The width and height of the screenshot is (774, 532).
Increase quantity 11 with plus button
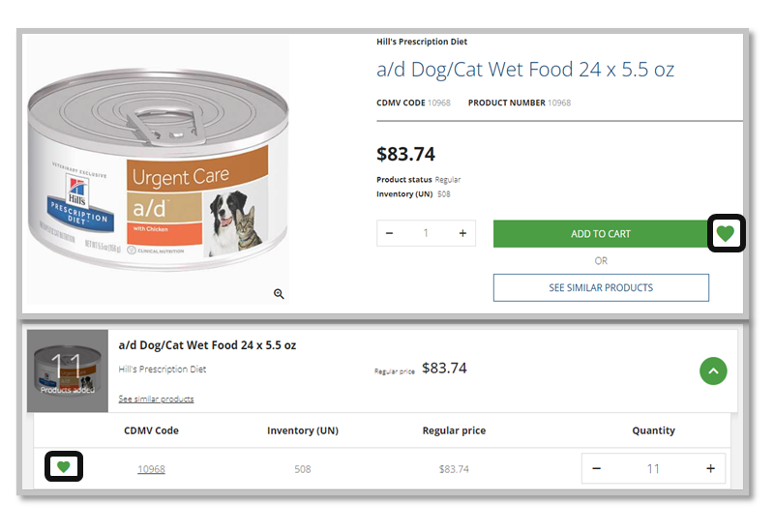(x=710, y=469)
